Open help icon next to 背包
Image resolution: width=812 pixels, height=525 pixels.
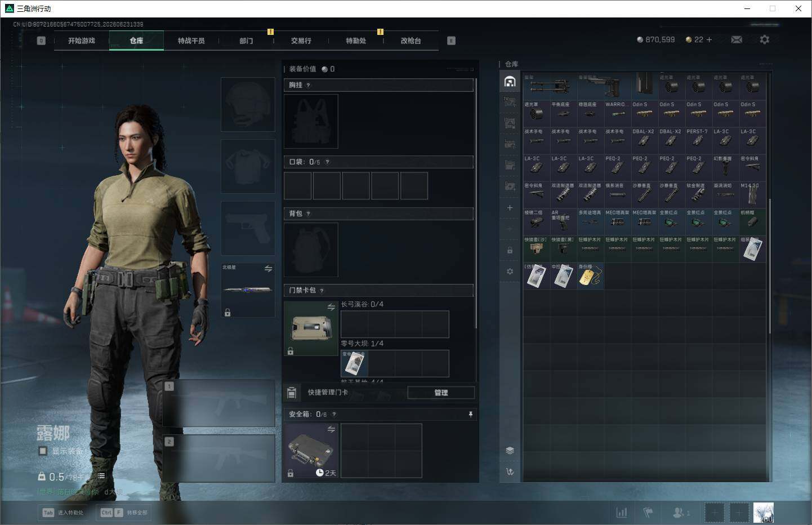point(308,214)
